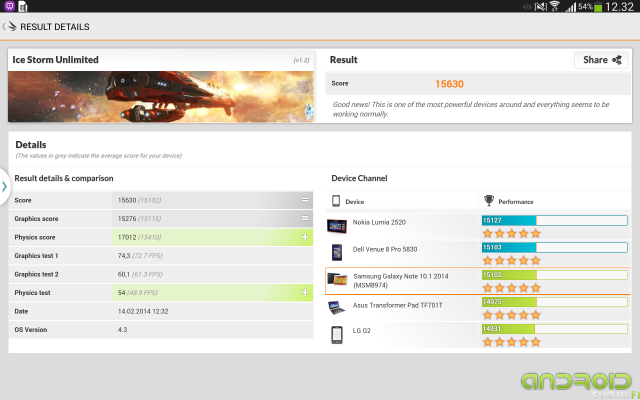Tap the SIM card status bar icon
Screen dimensions: 640x400
click(23, 6)
